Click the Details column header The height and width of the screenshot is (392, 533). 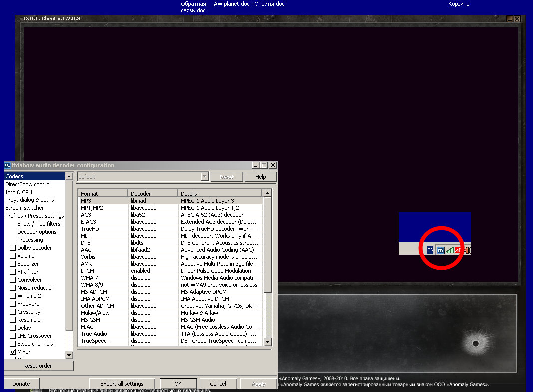(x=220, y=194)
